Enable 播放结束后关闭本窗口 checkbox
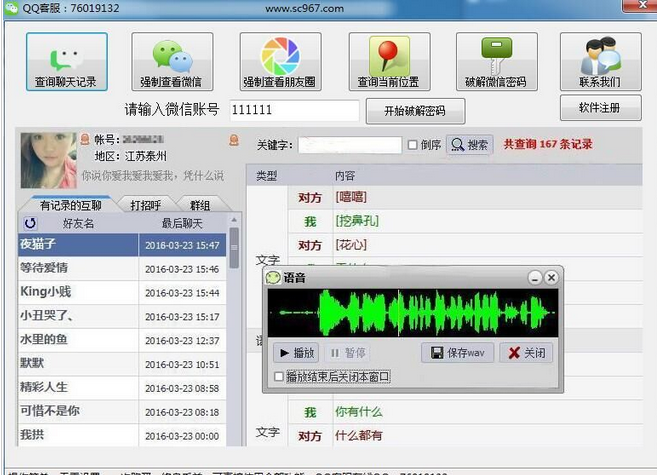Viewport: 657px width, 475px height. (279, 377)
